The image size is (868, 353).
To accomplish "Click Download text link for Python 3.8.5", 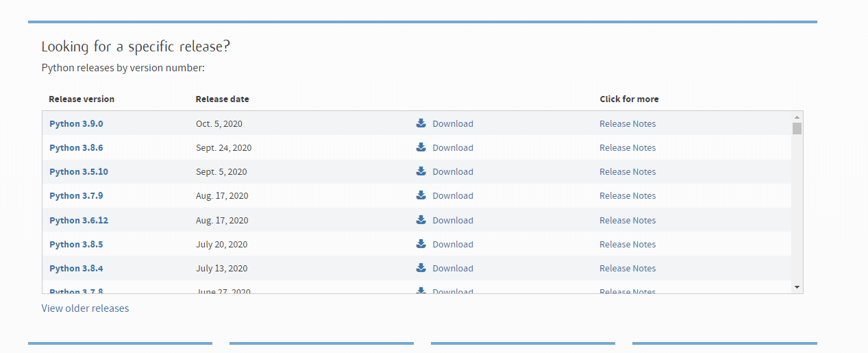I will point(453,245).
